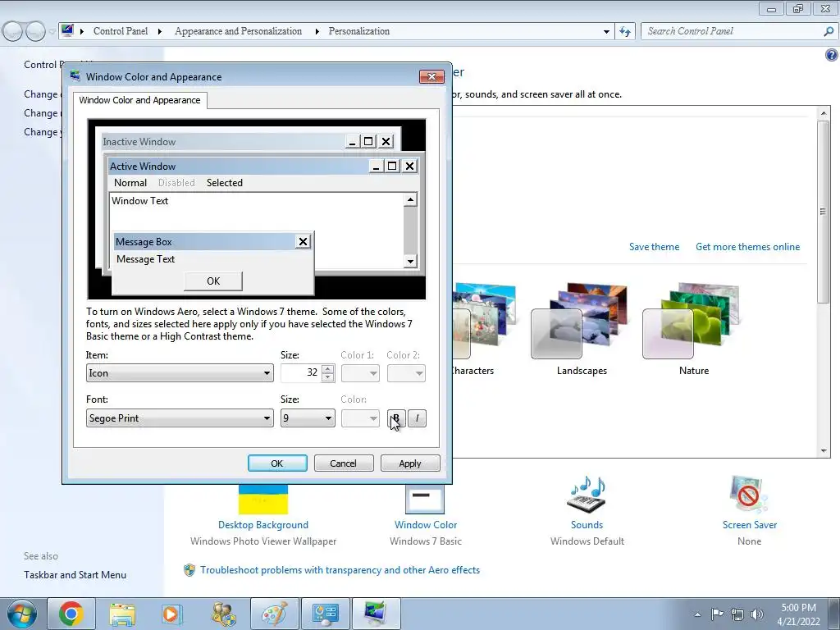Click preview scrollbar down arrow
The height and width of the screenshot is (630, 840).
[410, 262]
